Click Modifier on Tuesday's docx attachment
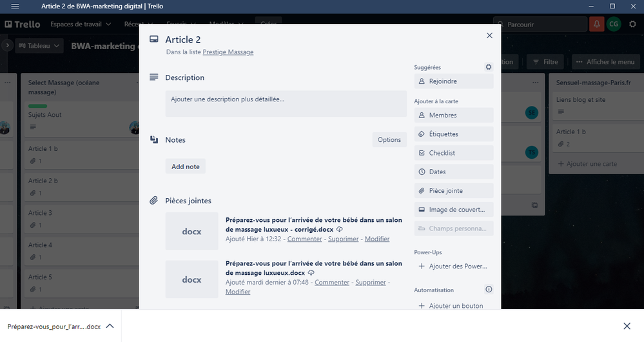Viewport: 644px width, 342px height. click(x=238, y=292)
